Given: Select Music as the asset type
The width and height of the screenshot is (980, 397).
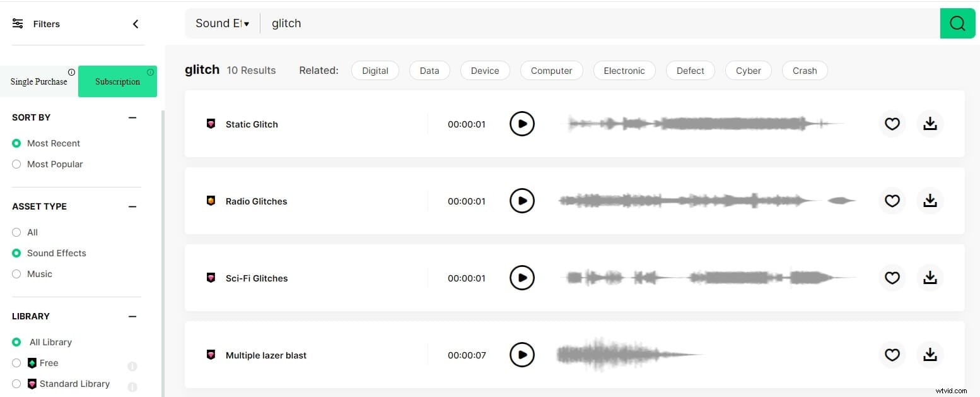Looking at the screenshot, I should pos(16,274).
